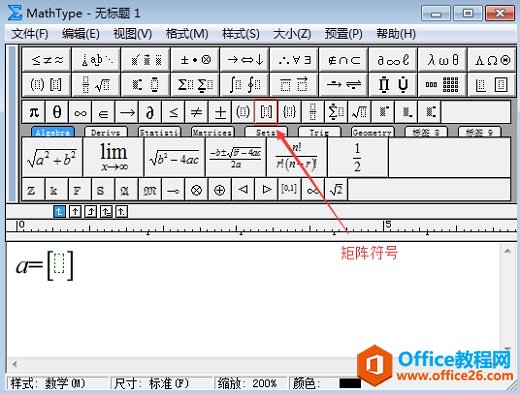Insert square root of 2 expression
This screenshot has height=393, width=520.
[336, 190]
